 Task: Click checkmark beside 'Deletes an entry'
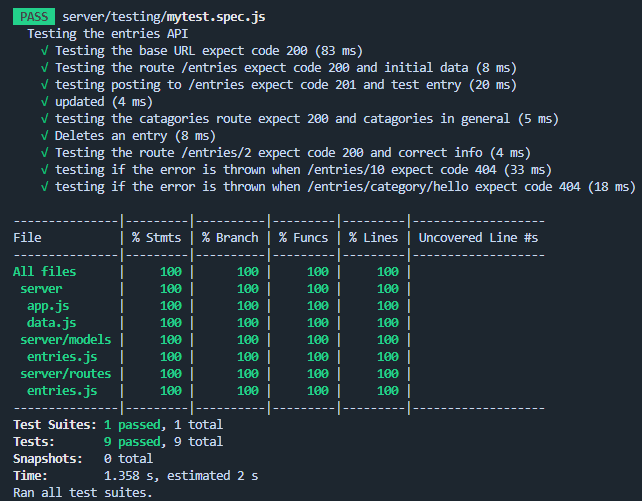[x=46, y=136]
